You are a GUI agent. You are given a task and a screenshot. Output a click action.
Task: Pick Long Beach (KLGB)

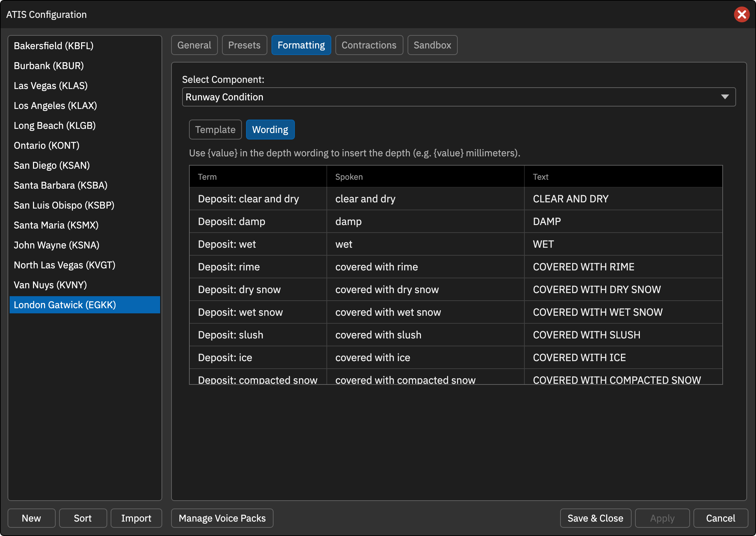(85, 125)
